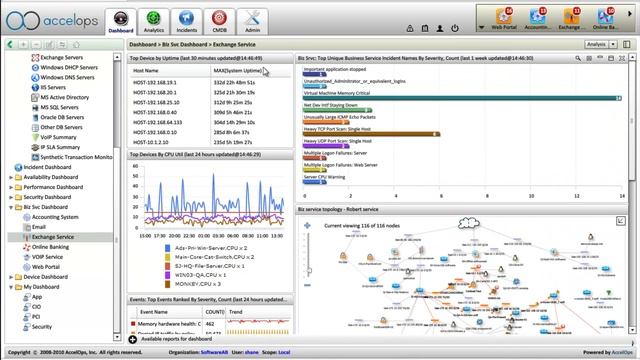
Task: Click the print icon in incident chart header
Action: pyautogui.click(x=600, y=58)
